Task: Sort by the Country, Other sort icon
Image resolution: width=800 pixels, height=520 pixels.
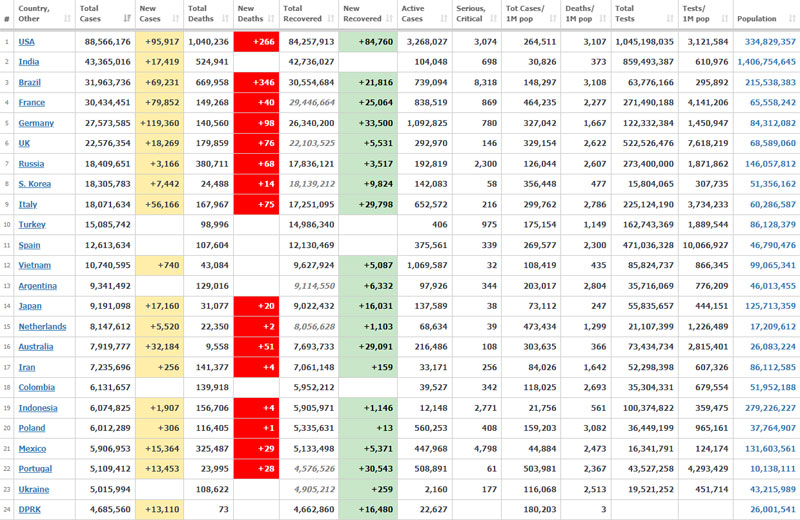Action: (x=67, y=19)
